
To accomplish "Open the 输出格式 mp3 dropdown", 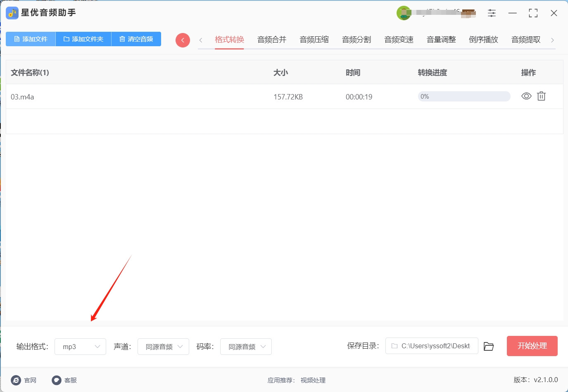I will (80, 347).
